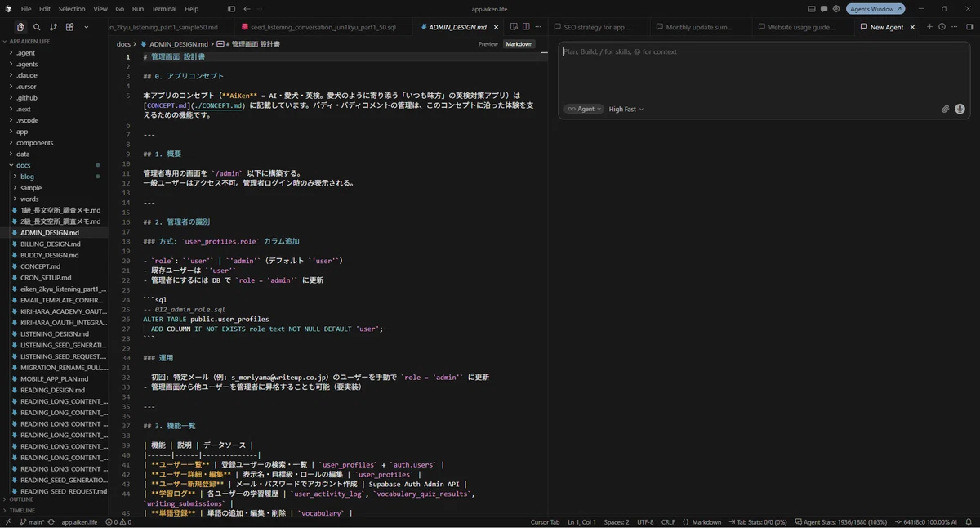Expand the .github folder
980x528 pixels.
tap(54, 97)
